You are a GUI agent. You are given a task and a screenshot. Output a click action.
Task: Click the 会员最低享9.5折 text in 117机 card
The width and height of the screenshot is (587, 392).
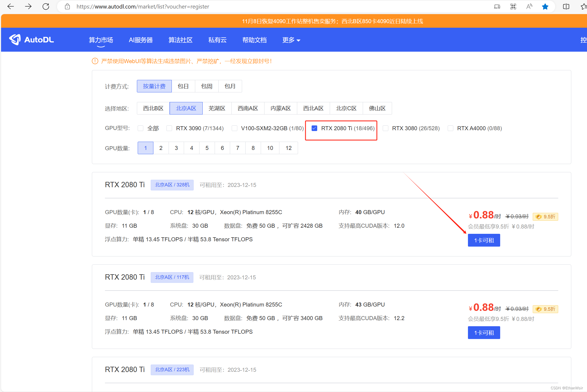(x=488, y=319)
